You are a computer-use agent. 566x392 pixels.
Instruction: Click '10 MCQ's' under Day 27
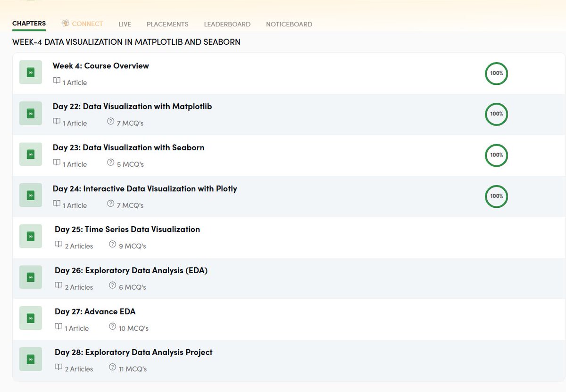pos(134,328)
